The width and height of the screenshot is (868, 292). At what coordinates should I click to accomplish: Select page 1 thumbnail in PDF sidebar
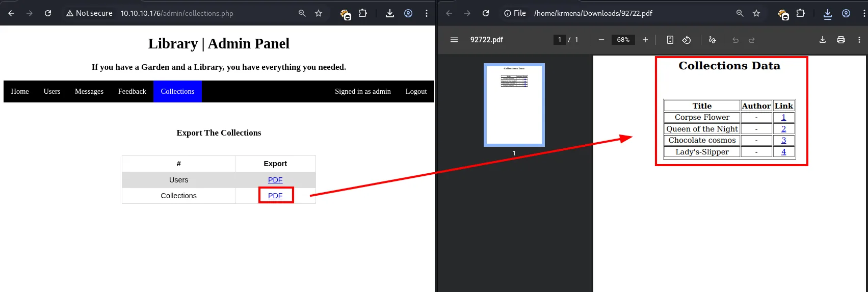point(514,105)
